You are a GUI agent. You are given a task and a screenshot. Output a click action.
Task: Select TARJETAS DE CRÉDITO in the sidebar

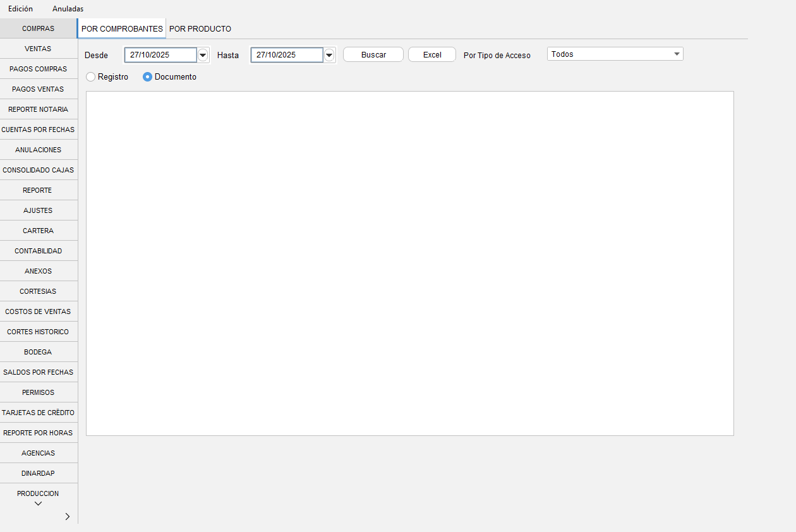pos(38,413)
